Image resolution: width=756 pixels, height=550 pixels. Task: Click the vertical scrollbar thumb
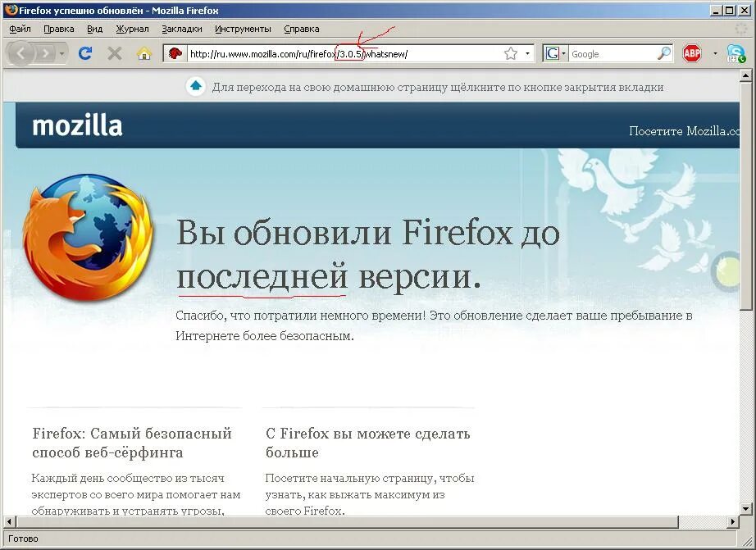coord(746,196)
